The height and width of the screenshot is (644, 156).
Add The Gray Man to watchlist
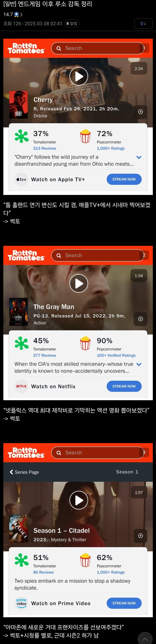pos(140,319)
